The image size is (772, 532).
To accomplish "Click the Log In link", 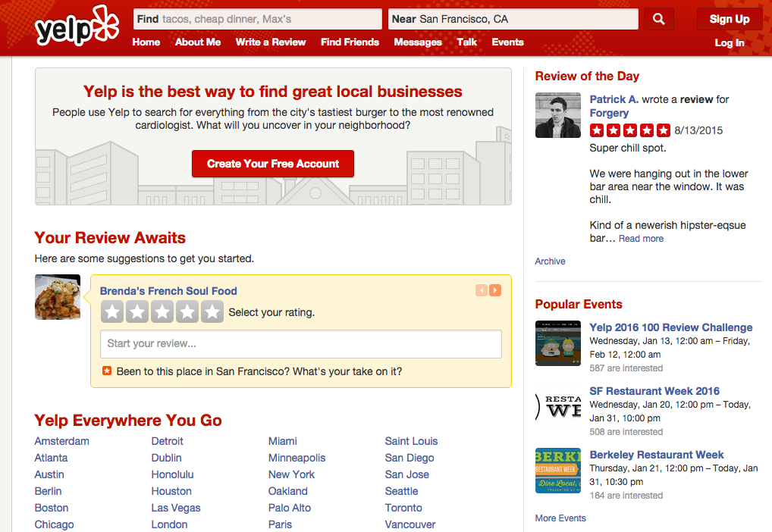I will (x=729, y=43).
